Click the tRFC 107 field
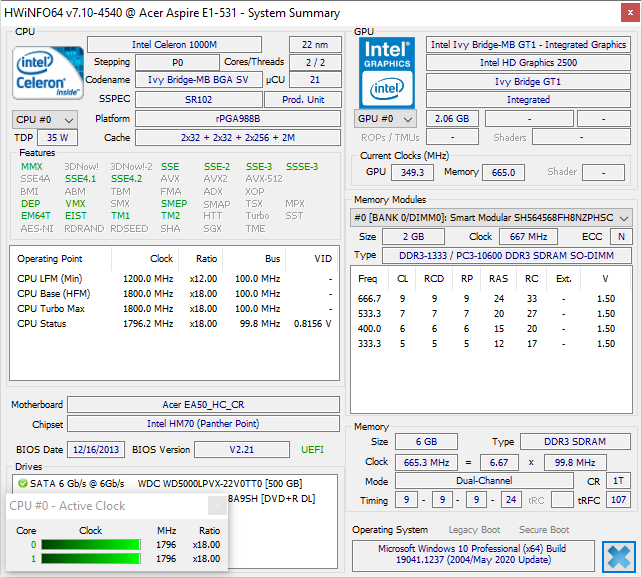Screen dimensions: 642x578 point(618,500)
